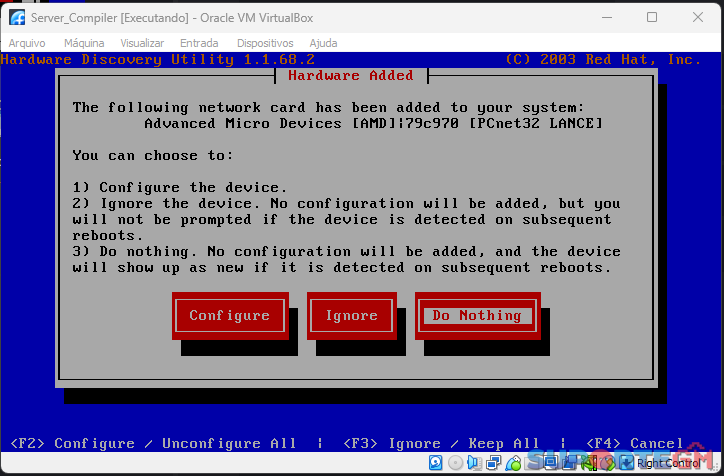Click the F3 Ignore / Keep All hint

(441, 443)
